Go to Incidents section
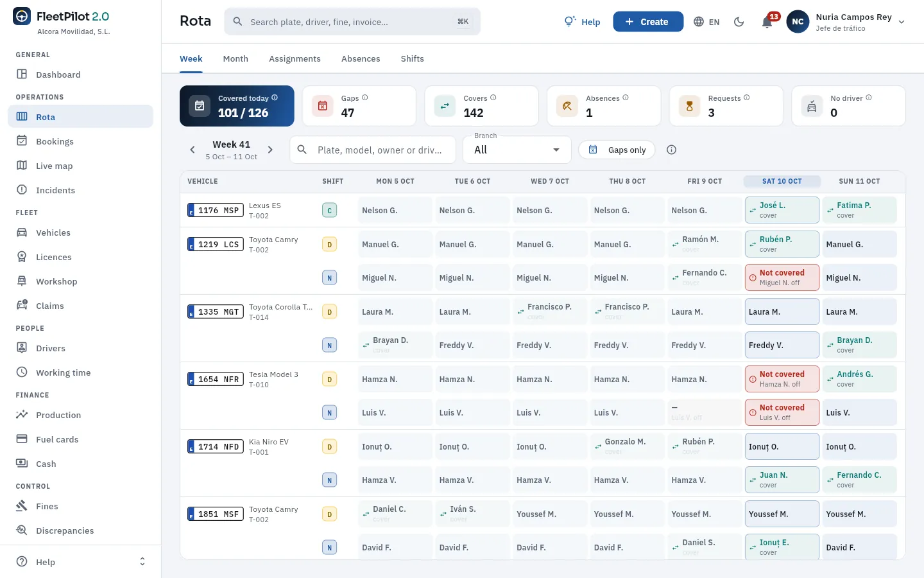This screenshot has width=924, height=578. tap(80, 190)
